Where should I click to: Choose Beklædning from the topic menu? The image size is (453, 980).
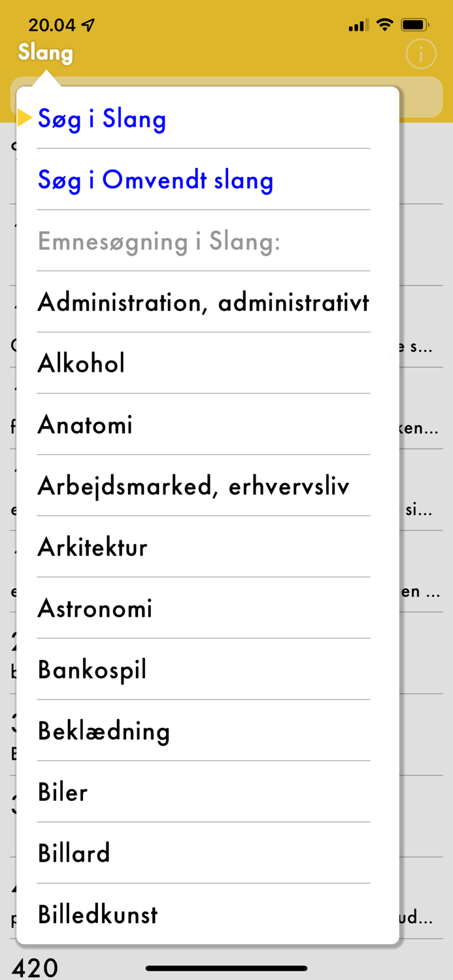(103, 730)
